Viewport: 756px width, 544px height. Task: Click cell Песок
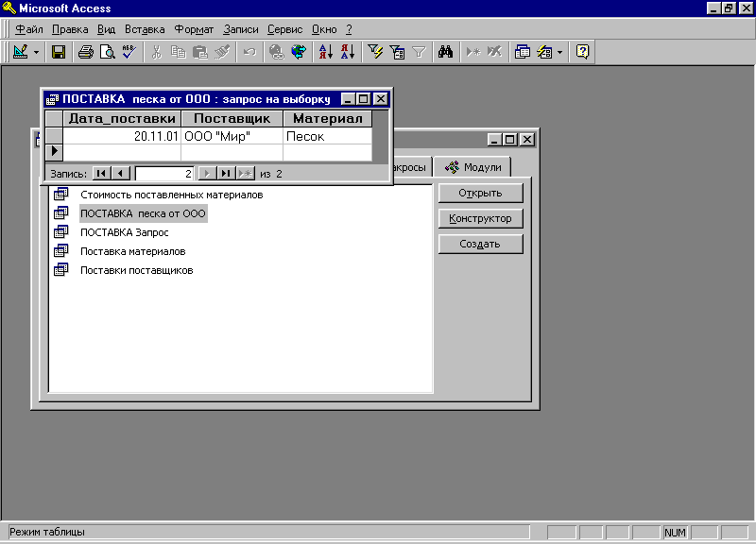(x=327, y=136)
